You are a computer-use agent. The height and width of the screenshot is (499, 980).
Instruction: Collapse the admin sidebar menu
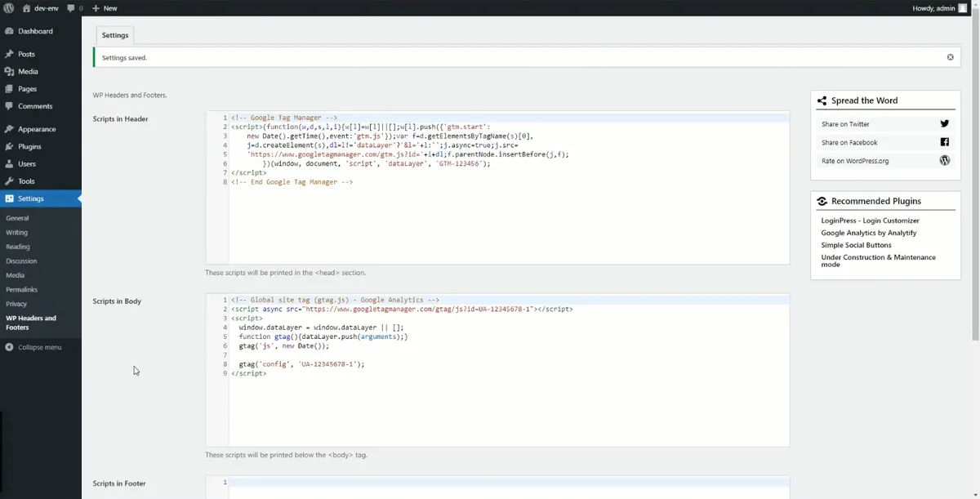point(33,347)
